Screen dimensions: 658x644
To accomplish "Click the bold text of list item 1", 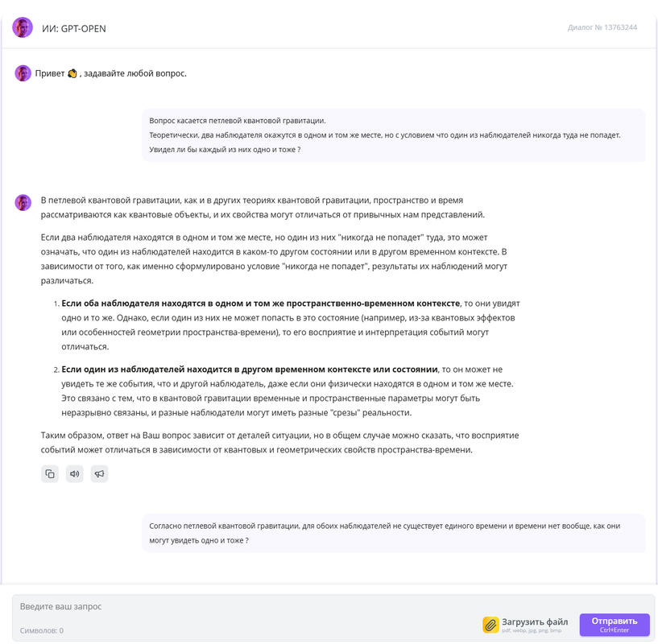I will click(261, 303).
